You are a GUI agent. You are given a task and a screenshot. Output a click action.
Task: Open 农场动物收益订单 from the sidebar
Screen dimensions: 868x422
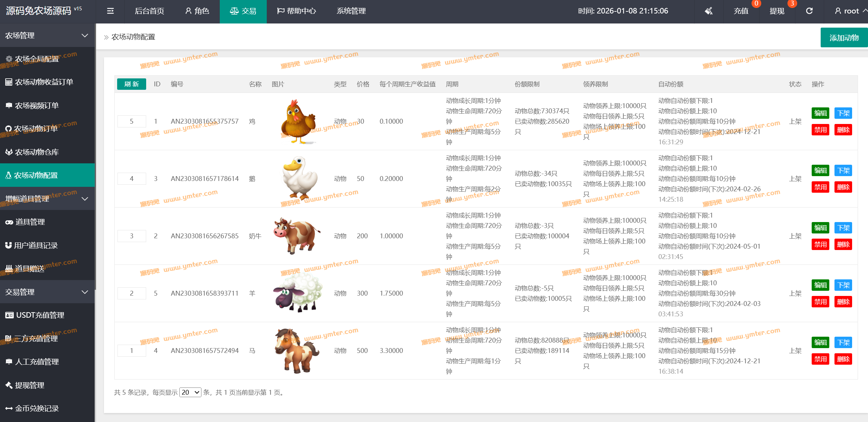(x=44, y=82)
